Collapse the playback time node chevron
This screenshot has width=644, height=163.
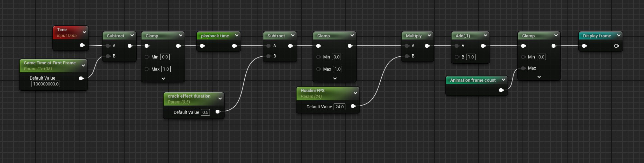coord(237,35)
